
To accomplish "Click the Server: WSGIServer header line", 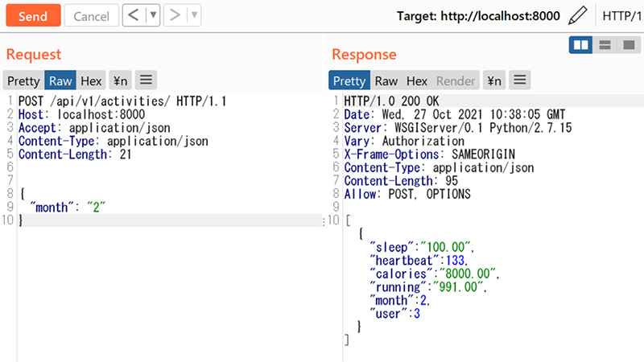I will 458,128.
